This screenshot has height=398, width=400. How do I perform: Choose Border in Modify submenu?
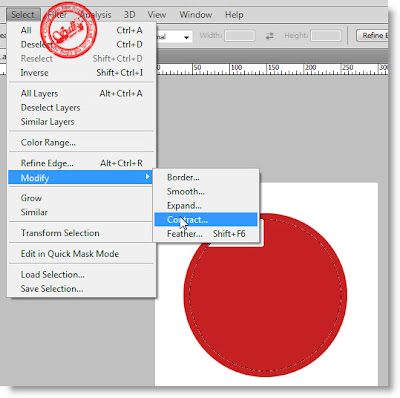[206, 177]
